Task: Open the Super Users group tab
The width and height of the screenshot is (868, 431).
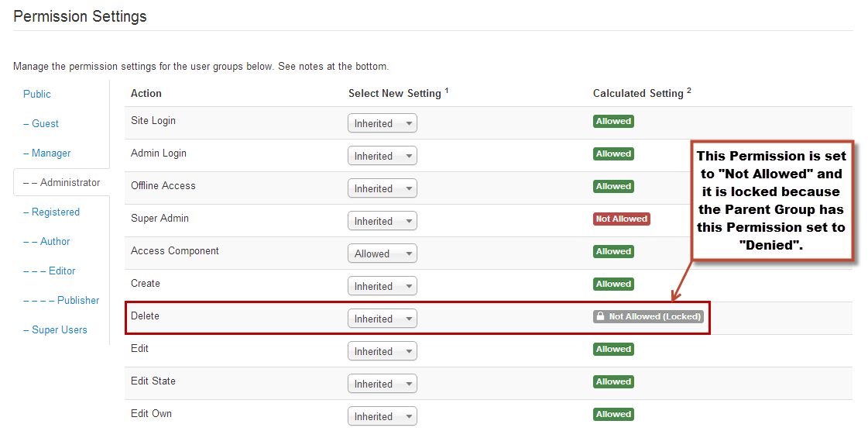Action: pos(55,329)
